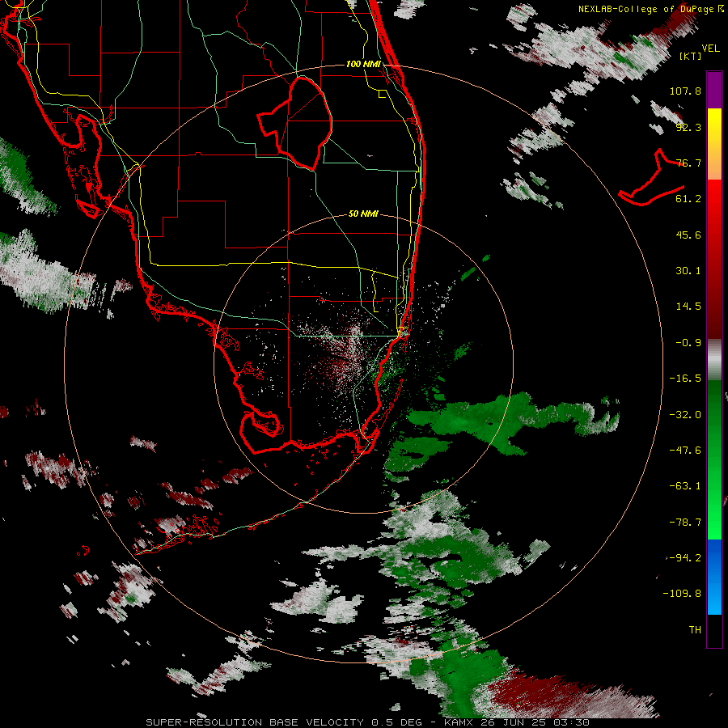Select the -47.6 velocity scale value
The height and width of the screenshot is (728, 728).
click(x=685, y=451)
